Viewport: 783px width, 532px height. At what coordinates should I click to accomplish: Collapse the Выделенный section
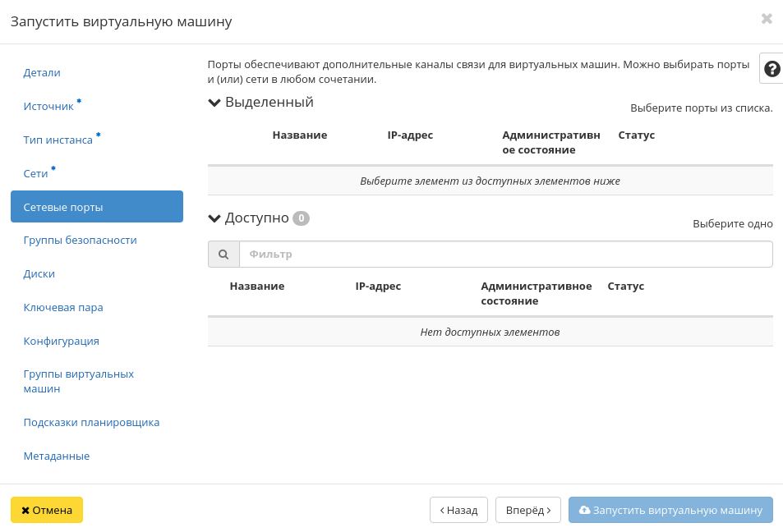[x=215, y=102]
